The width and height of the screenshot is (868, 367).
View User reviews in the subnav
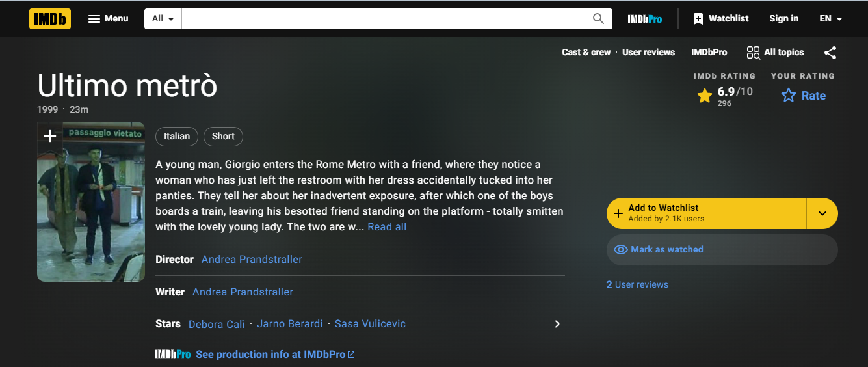(x=648, y=52)
